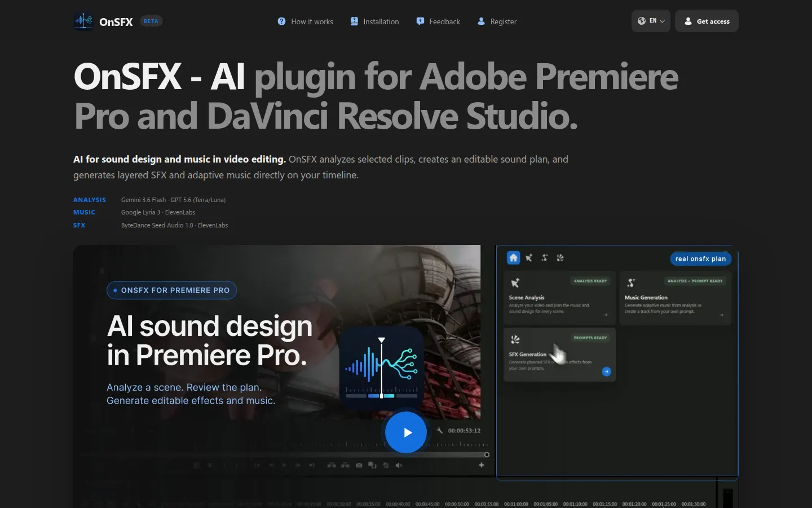Click the 00:00:53:12 timecode display
This screenshot has width=812, height=508.
pyautogui.click(x=464, y=431)
